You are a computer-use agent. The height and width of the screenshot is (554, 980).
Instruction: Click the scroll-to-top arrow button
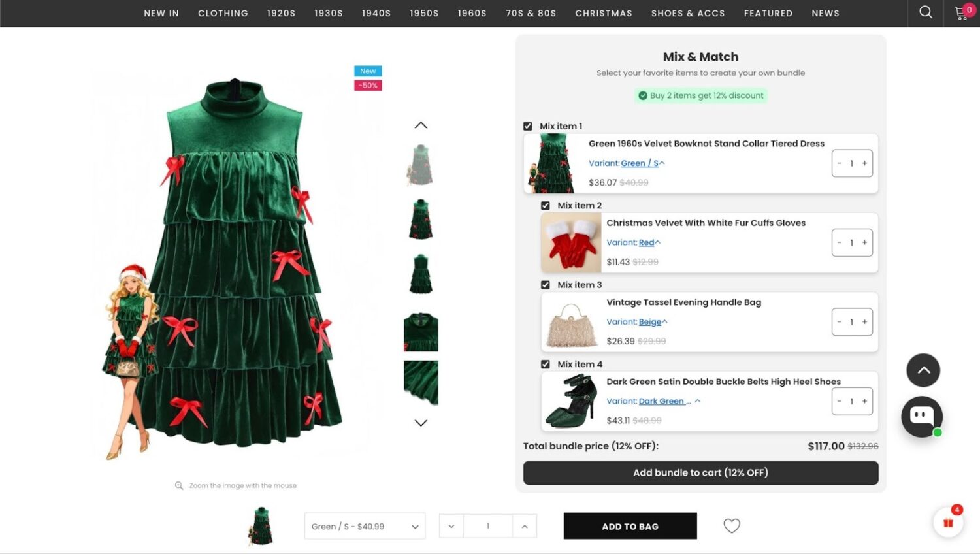pos(923,370)
